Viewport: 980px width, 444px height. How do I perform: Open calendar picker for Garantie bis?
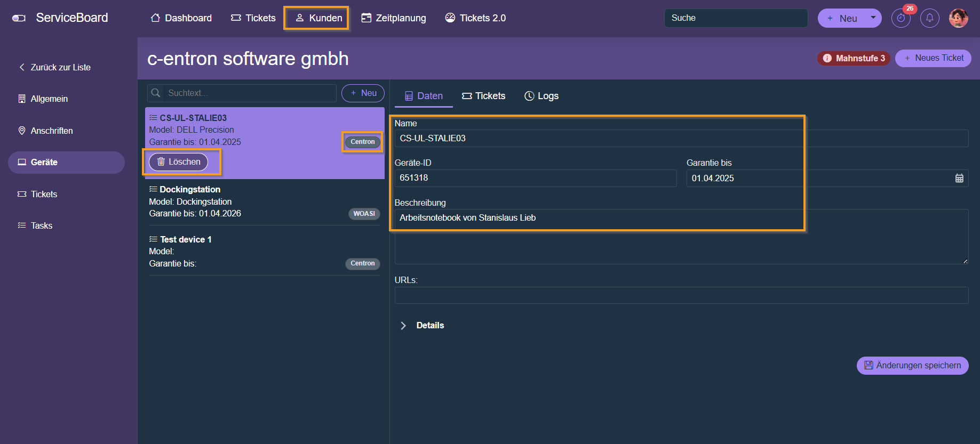pos(959,179)
